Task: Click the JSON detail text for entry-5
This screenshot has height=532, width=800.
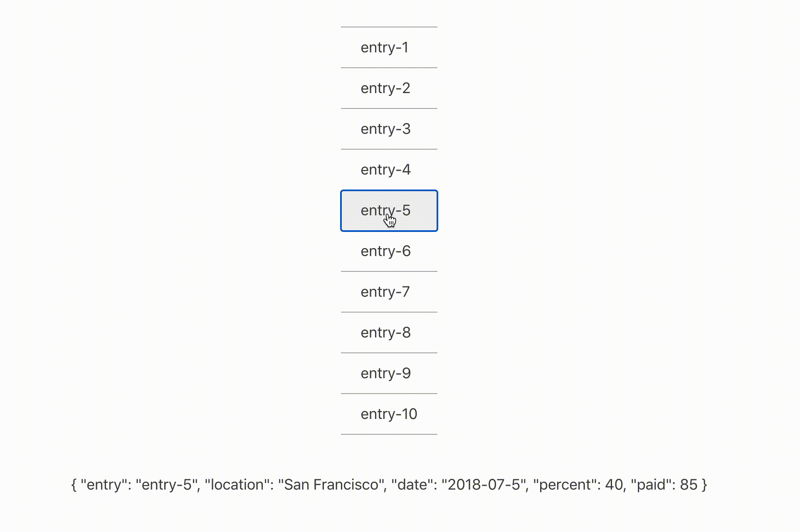Action: coord(389,484)
